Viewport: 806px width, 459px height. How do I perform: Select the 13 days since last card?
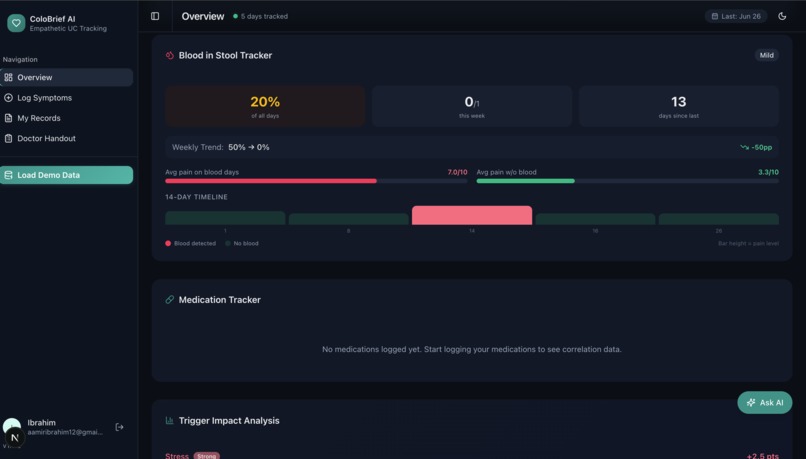pos(679,106)
